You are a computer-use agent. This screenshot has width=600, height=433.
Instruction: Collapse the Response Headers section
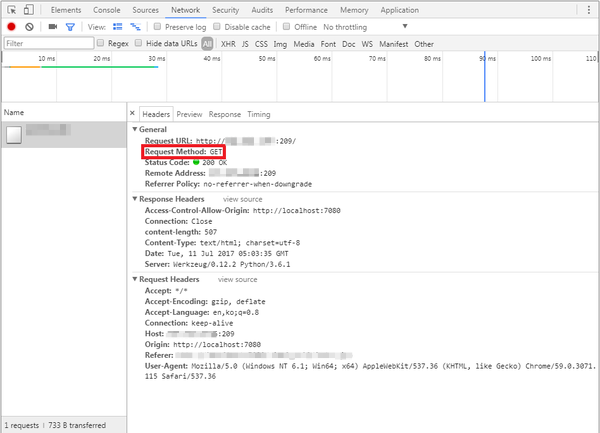135,199
